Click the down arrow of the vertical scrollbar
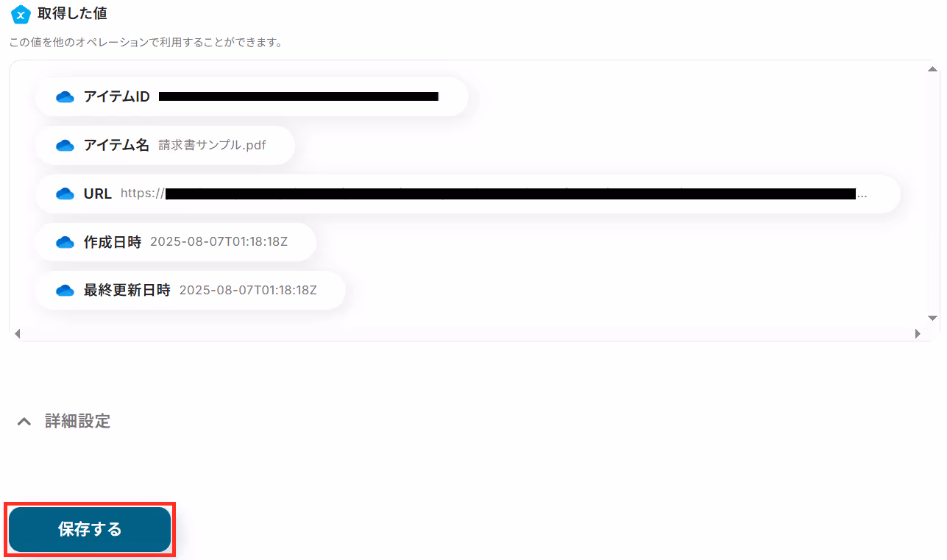Viewport: 947px width, 560px height. click(932, 318)
